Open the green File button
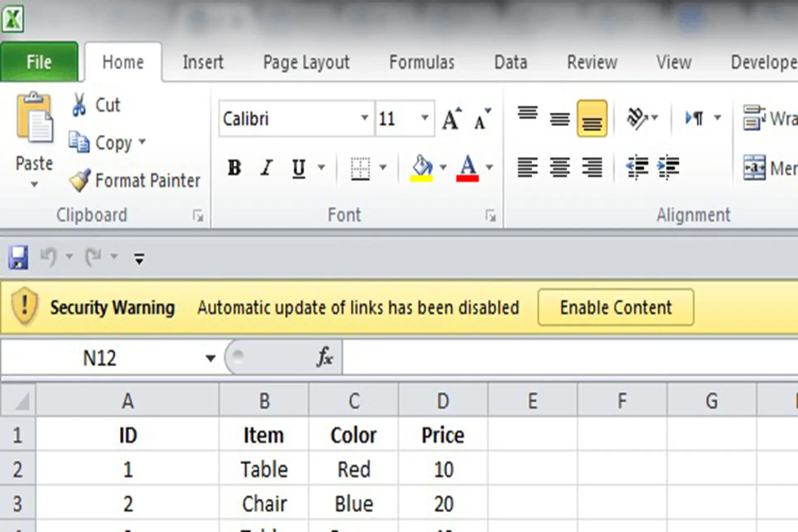The image size is (798, 532). [39, 62]
